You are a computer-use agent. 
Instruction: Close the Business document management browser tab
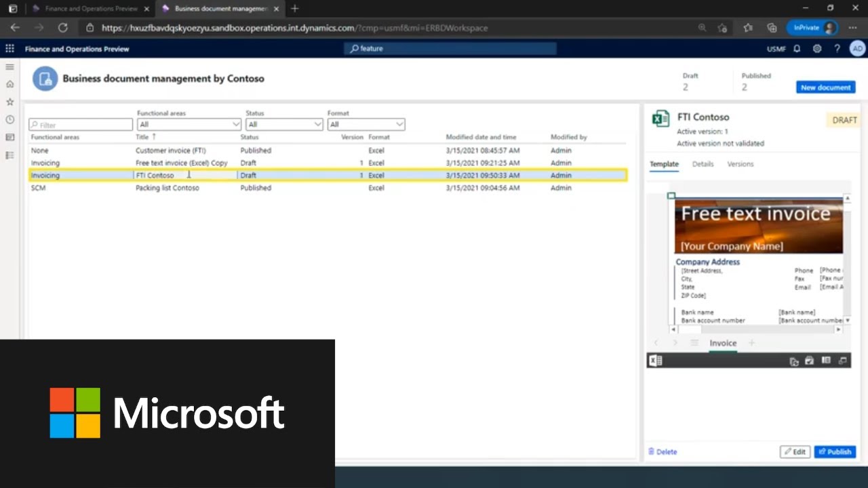click(276, 9)
